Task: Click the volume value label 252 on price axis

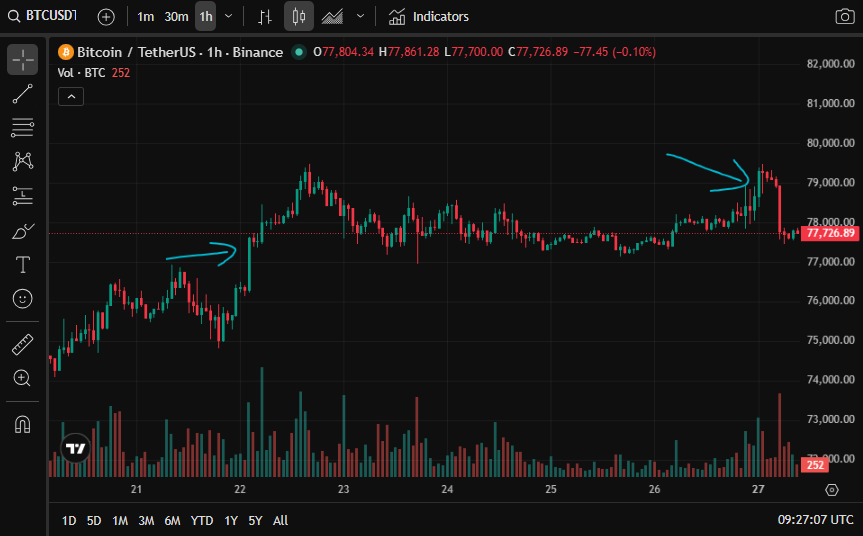Action: click(x=815, y=466)
